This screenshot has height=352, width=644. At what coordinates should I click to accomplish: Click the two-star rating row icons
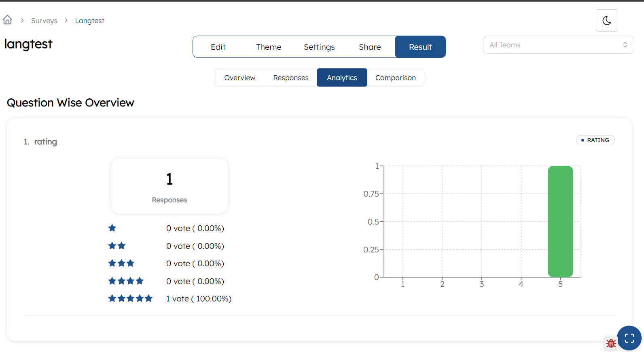[x=117, y=246]
